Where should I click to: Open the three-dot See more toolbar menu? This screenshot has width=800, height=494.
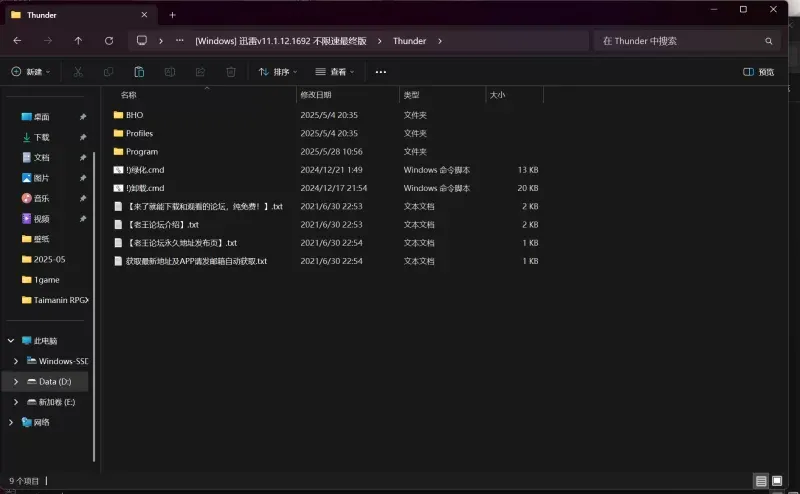point(380,72)
